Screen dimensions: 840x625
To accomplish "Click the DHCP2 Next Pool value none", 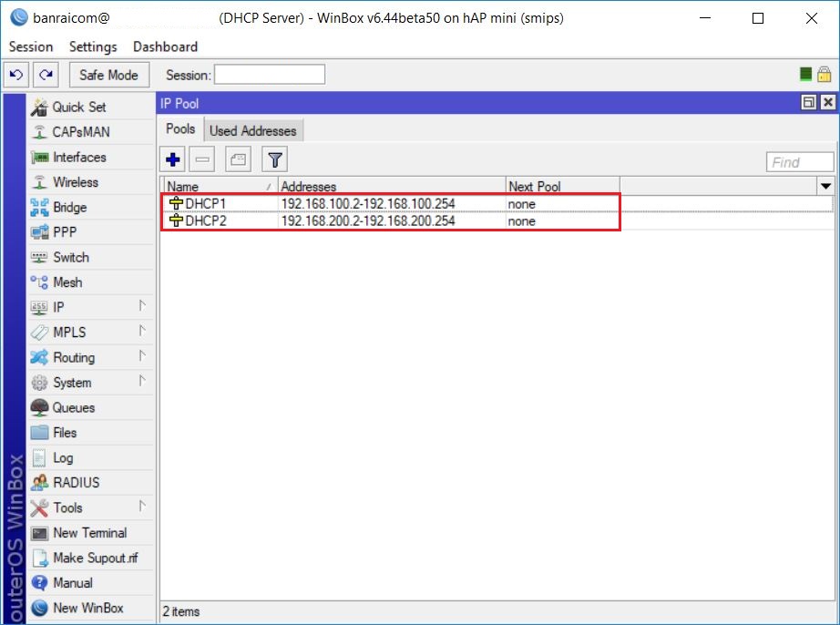I will click(522, 221).
